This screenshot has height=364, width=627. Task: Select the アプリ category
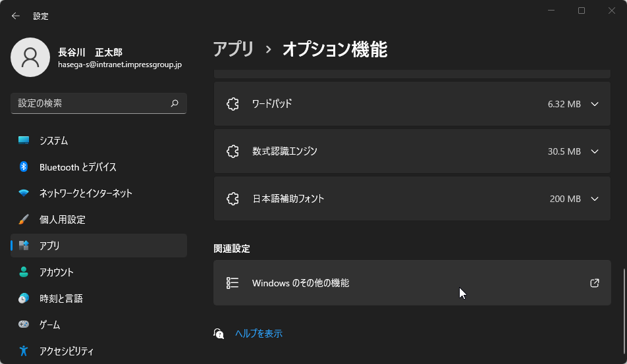click(x=99, y=246)
